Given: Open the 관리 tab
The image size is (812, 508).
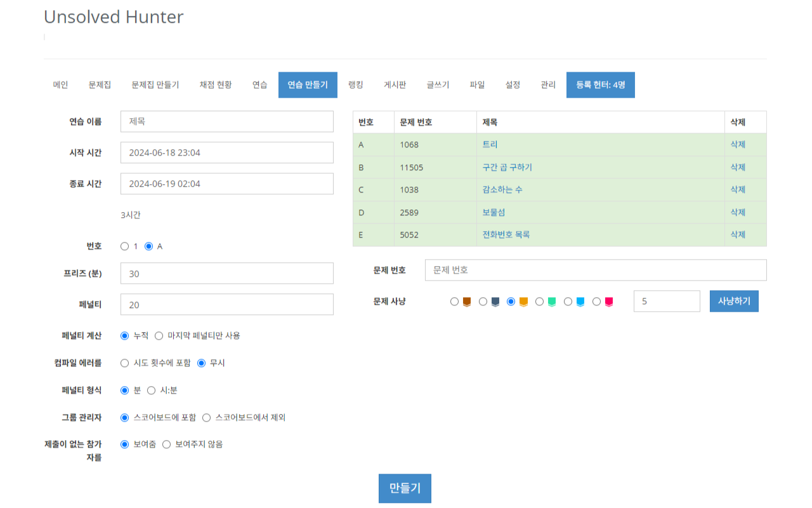Looking at the screenshot, I should [x=549, y=84].
